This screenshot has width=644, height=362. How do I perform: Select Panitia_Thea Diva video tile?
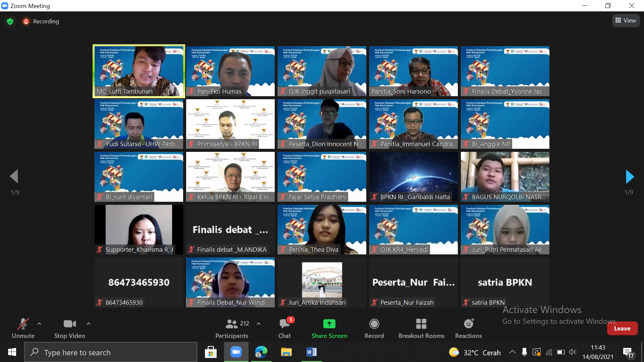click(x=322, y=230)
